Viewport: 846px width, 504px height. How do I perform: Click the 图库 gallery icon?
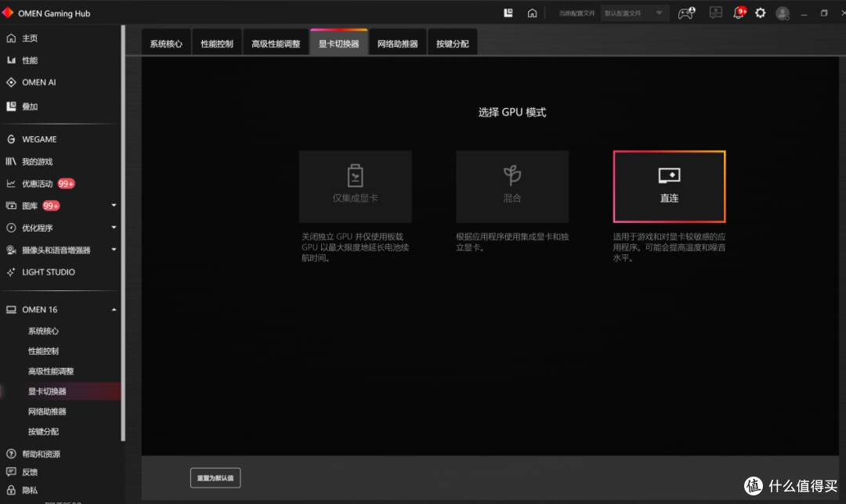[x=11, y=206]
